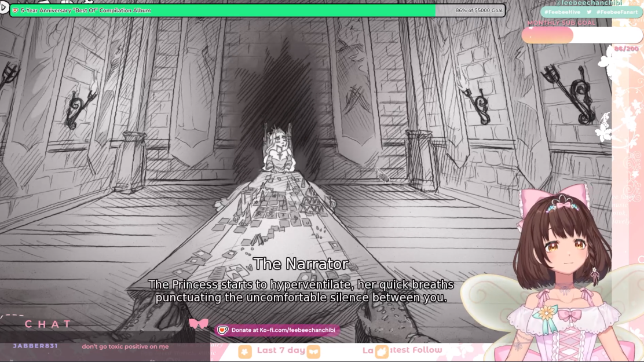The image size is (644, 362).
Task: Click the @feebeechanchibi handle
Action: [x=588, y=3]
